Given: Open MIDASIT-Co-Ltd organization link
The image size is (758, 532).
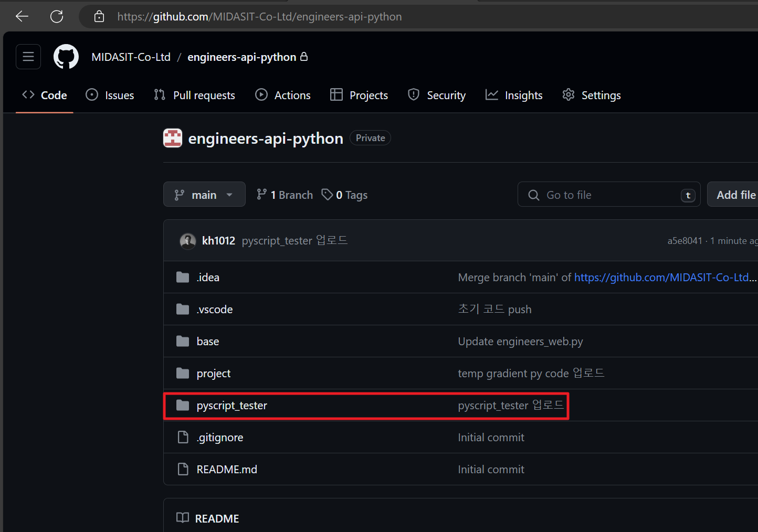Looking at the screenshot, I should point(131,57).
